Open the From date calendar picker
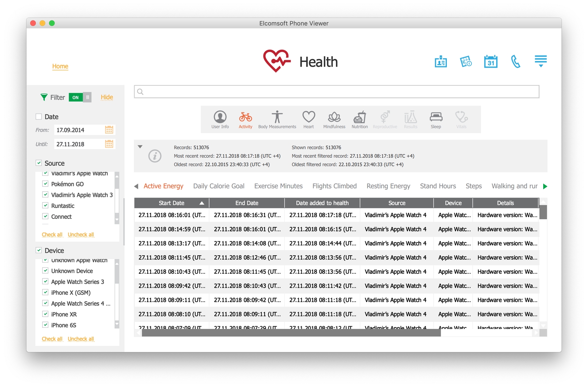The image size is (588, 387). (109, 130)
